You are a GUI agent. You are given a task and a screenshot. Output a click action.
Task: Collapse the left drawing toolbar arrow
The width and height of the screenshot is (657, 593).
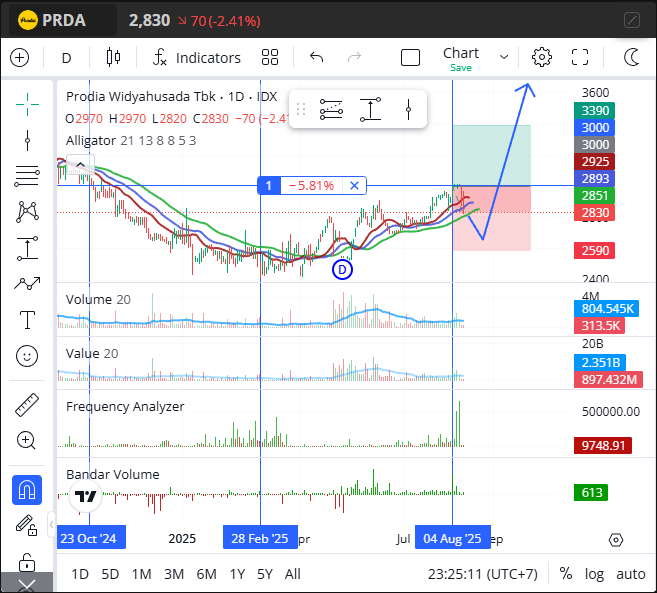point(51,524)
